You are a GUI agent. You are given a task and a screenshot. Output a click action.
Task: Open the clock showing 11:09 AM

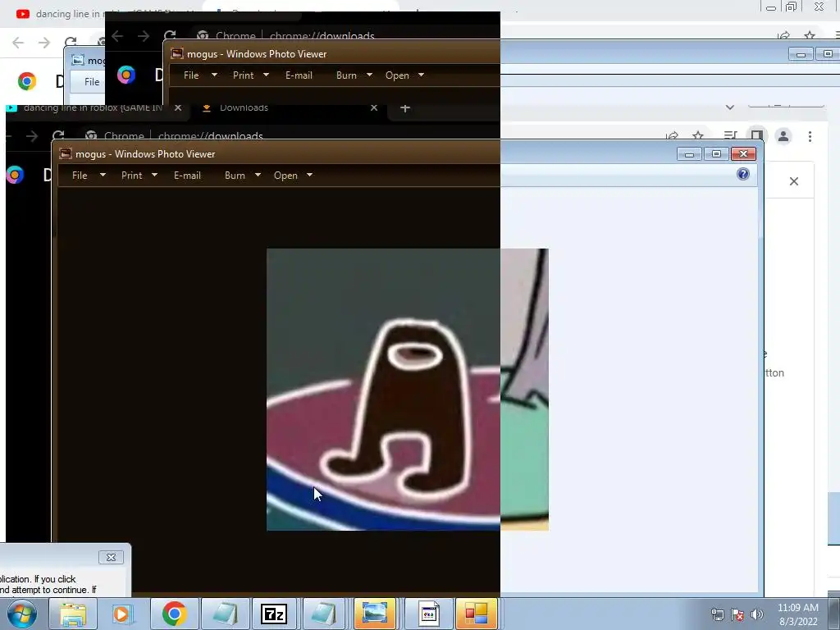pos(797,614)
